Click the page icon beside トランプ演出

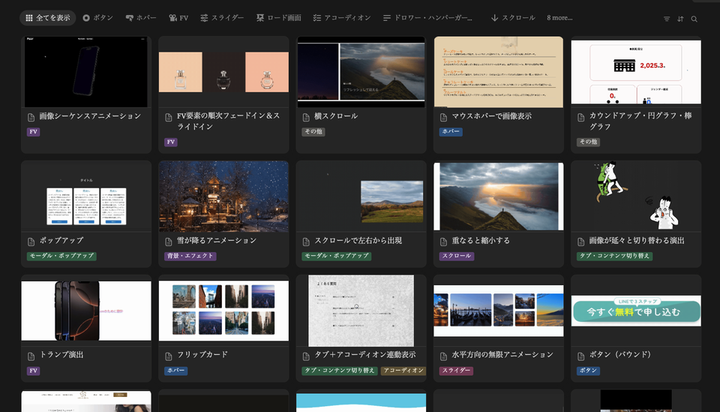(x=31, y=355)
